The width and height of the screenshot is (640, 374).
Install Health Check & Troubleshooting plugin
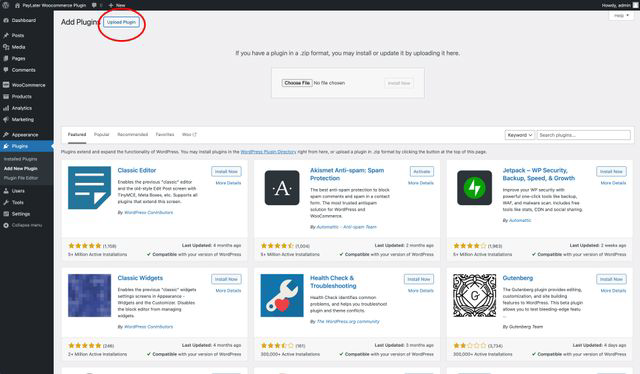[419, 279]
